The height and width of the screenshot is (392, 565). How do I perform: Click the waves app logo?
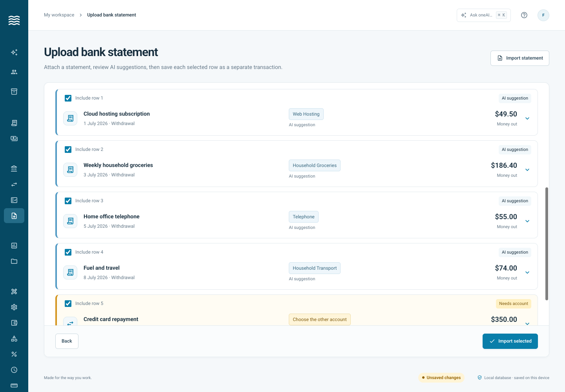click(14, 20)
